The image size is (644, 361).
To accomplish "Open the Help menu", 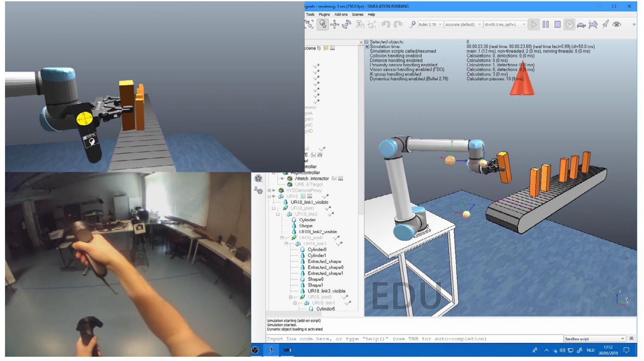I will [371, 14].
